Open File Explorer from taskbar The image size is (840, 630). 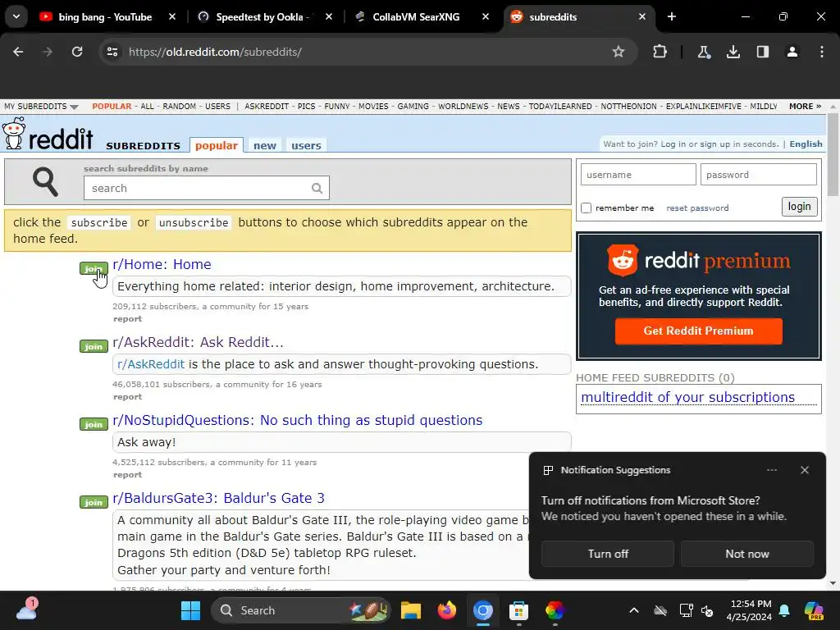pyautogui.click(x=411, y=610)
